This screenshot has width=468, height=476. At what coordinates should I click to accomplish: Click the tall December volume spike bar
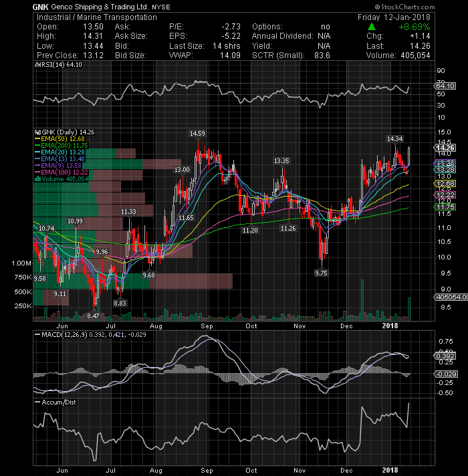click(x=362, y=300)
